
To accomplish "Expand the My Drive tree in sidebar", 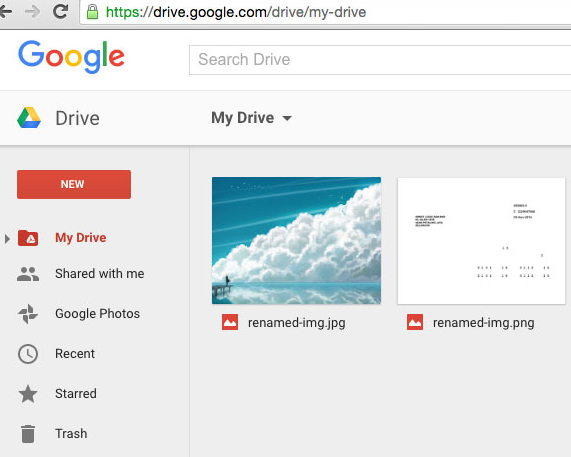I will [x=7, y=239].
